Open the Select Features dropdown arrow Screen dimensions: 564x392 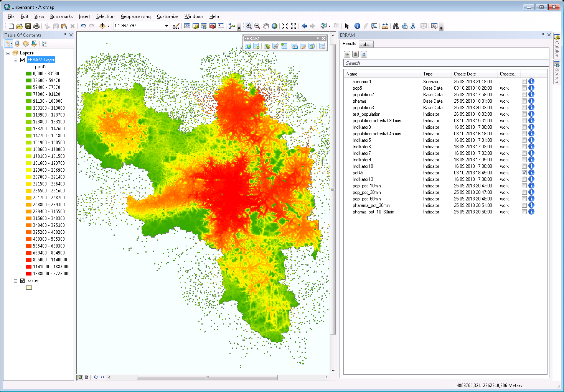coord(329,26)
